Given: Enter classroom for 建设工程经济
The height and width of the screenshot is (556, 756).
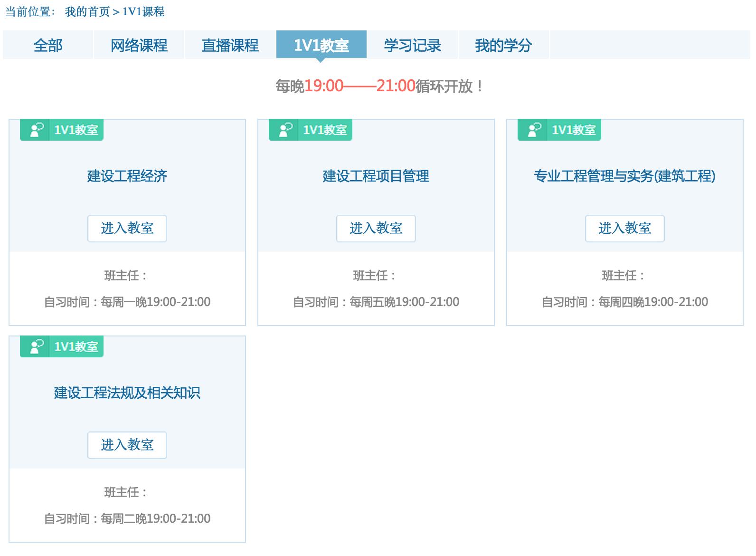Looking at the screenshot, I should [127, 229].
